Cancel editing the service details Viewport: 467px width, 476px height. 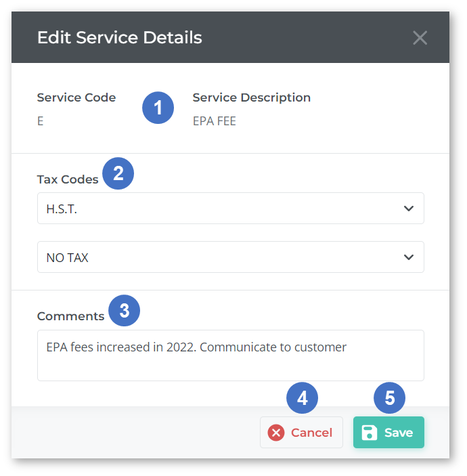coord(301,432)
